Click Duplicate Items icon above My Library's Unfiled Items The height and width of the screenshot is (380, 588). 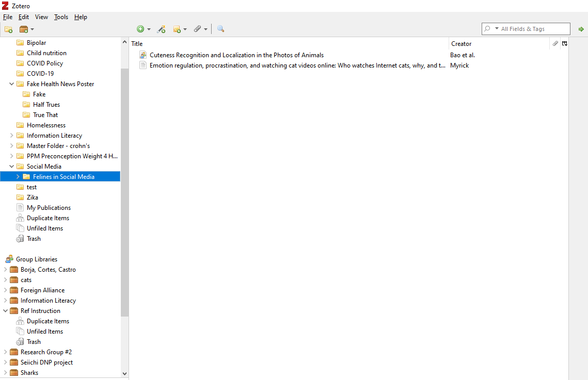point(20,218)
